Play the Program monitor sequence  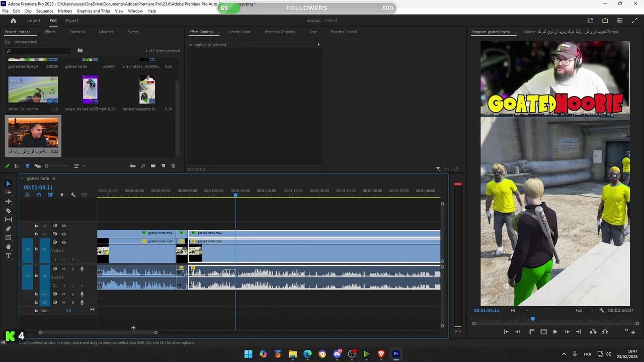(555, 332)
